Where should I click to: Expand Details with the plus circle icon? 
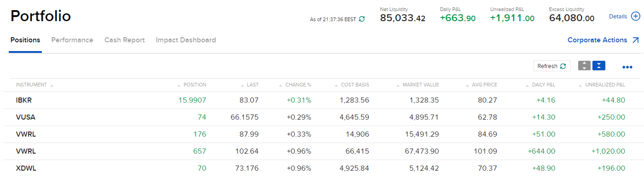pyautogui.click(x=635, y=17)
